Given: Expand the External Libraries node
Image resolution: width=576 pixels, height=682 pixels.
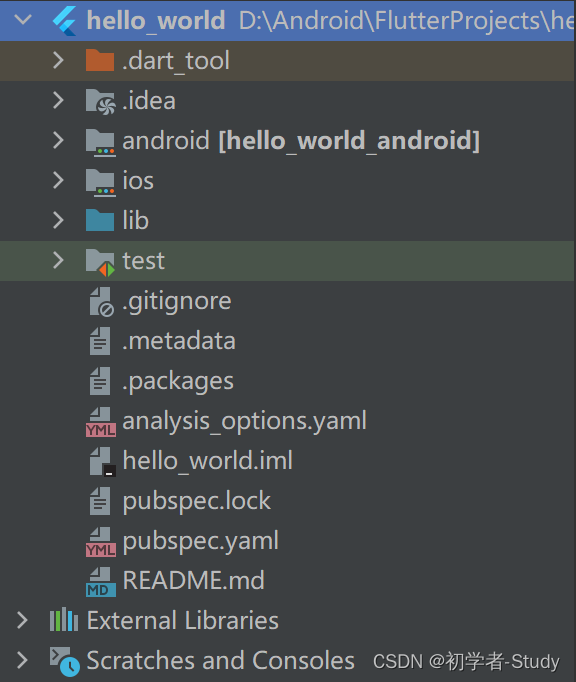Looking at the screenshot, I should coord(22,620).
